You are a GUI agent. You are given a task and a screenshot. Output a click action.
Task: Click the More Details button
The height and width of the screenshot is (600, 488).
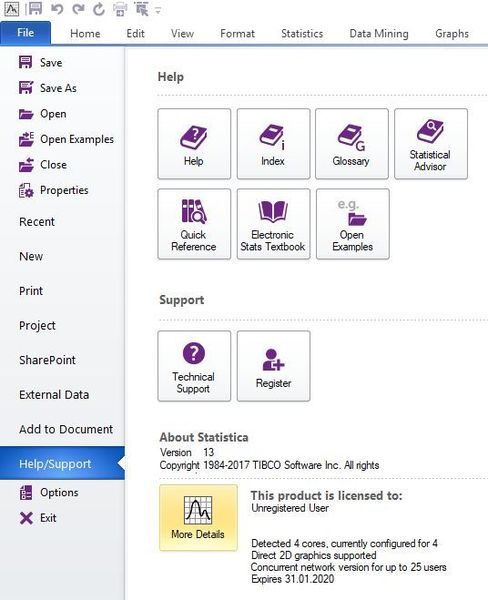pyautogui.click(x=198, y=518)
